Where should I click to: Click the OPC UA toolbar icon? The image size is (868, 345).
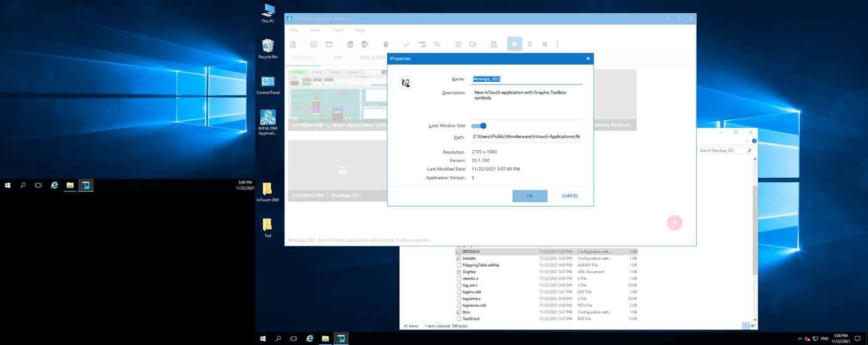click(x=422, y=45)
